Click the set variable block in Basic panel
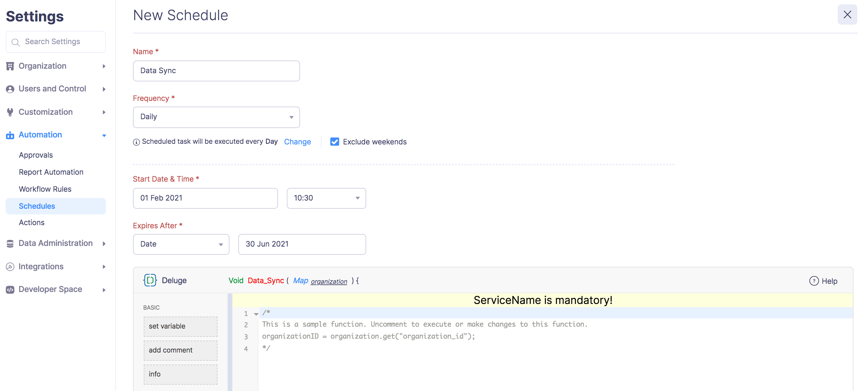 (180, 326)
